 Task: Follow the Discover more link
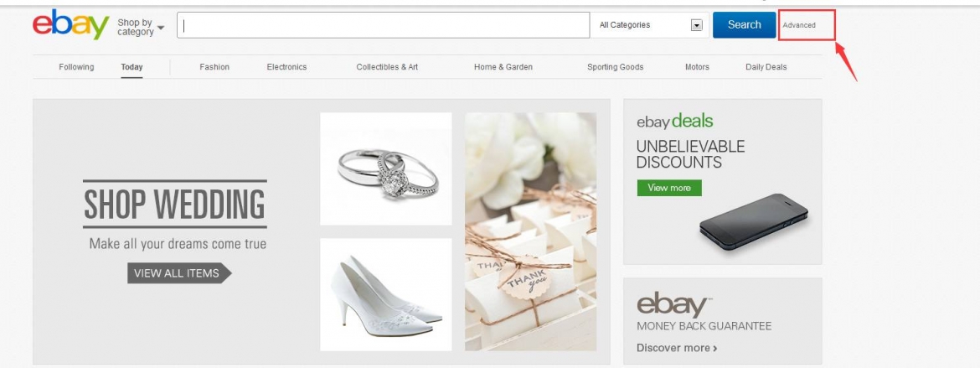(677, 347)
